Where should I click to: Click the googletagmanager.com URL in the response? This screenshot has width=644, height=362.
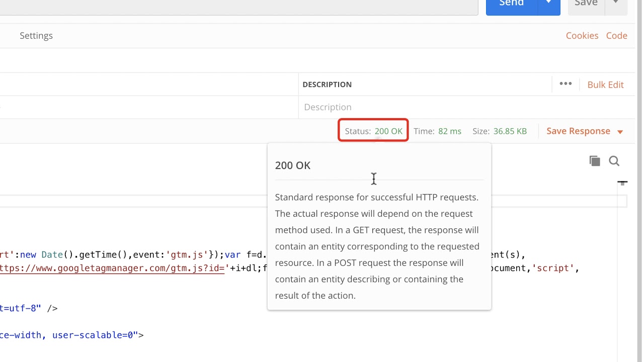pyautogui.click(x=112, y=268)
